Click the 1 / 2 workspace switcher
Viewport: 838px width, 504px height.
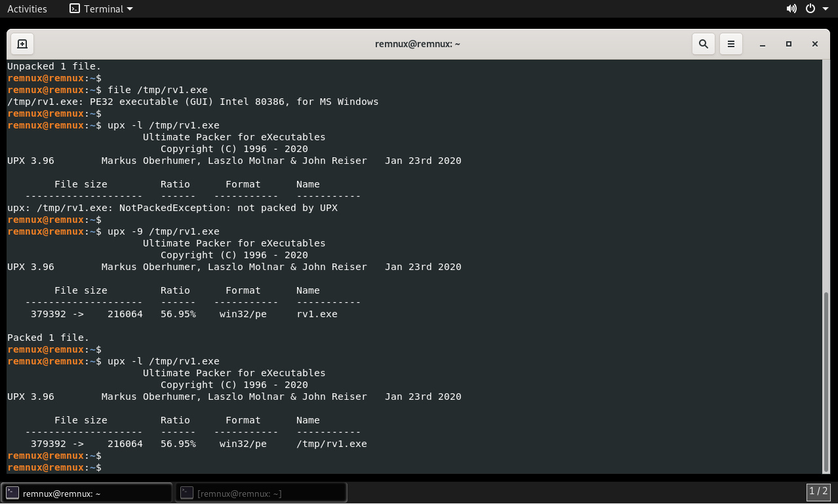click(818, 492)
